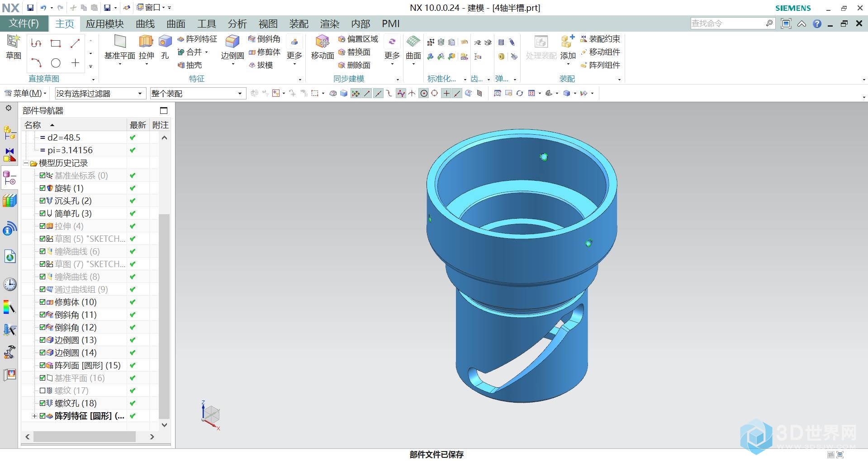
Task: Click the Chamfer (倒斜角) tool
Action: pos(264,39)
